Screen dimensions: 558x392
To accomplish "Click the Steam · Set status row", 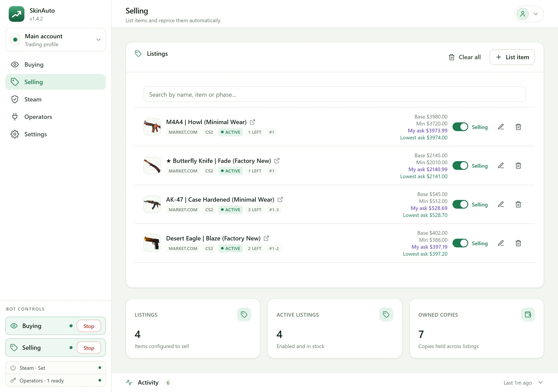I will 55,368.
